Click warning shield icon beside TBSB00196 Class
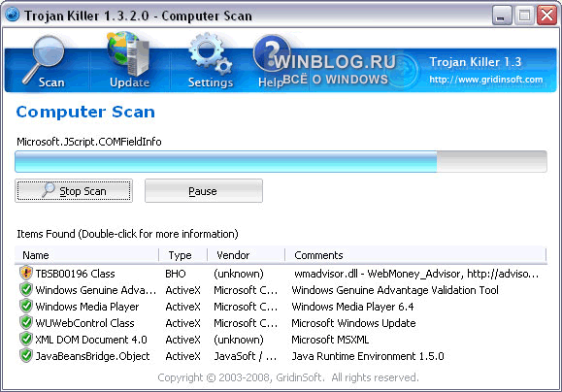The height and width of the screenshot is (392, 562). pyautogui.click(x=26, y=273)
